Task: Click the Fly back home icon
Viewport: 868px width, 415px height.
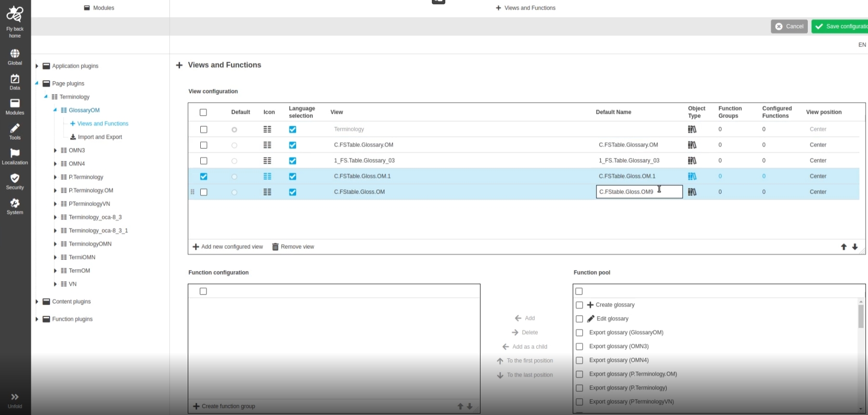Action: (15, 15)
